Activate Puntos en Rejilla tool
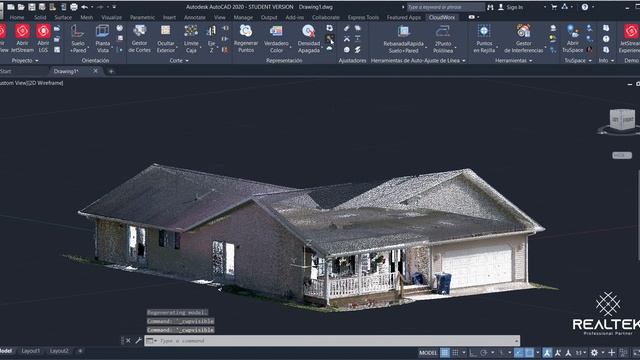 (x=484, y=38)
